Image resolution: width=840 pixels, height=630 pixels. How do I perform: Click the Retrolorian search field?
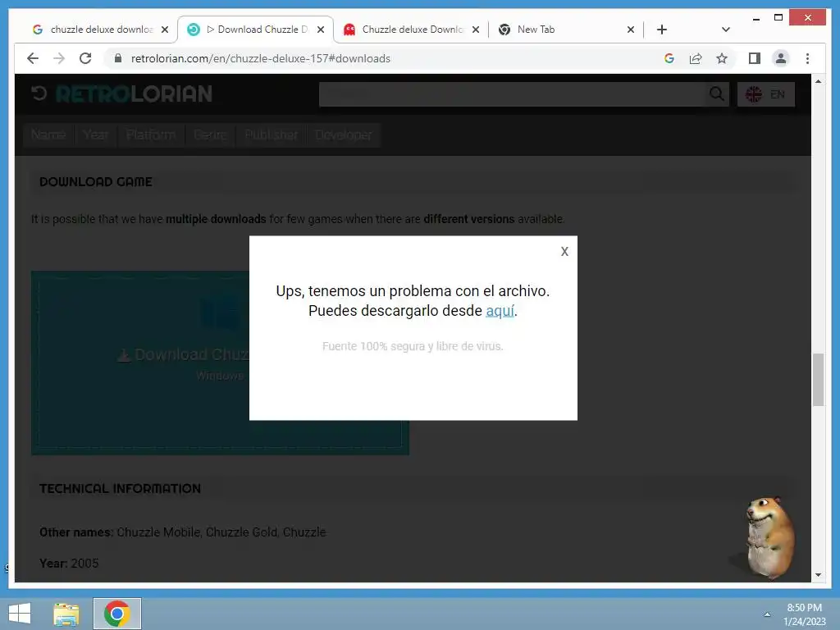click(x=512, y=94)
